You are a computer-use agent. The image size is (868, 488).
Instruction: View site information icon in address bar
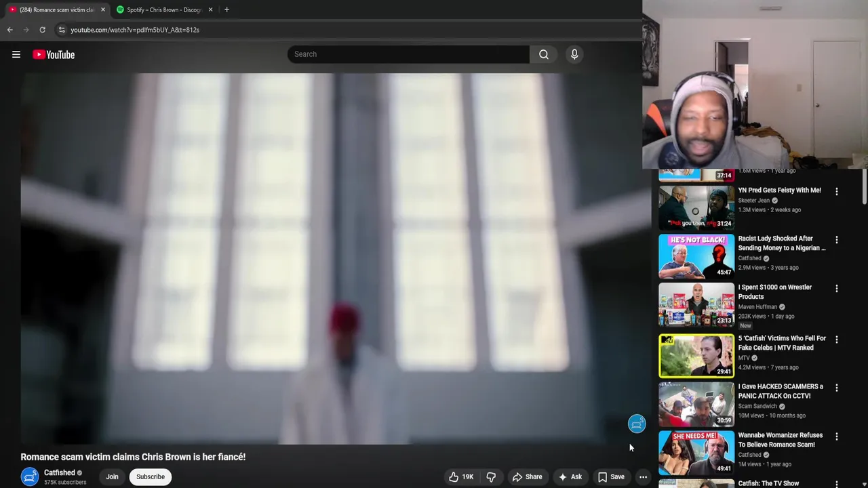click(62, 30)
